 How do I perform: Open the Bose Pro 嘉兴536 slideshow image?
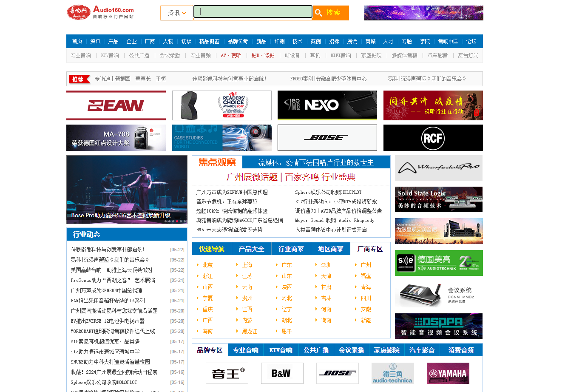[127, 190]
